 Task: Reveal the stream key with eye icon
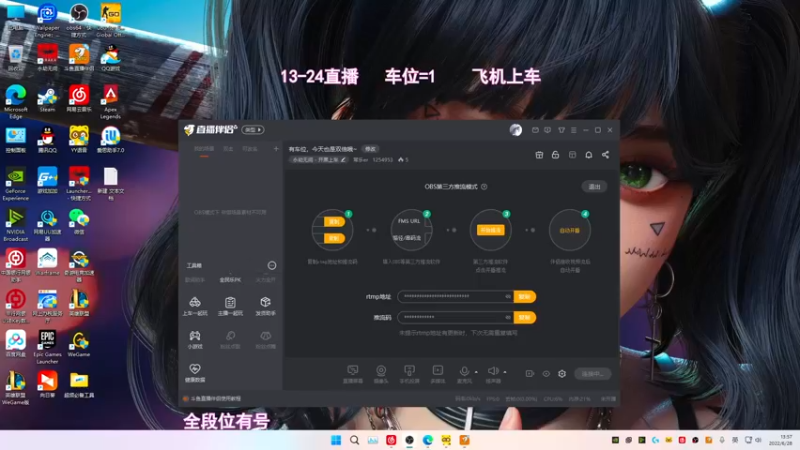coord(508,317)
